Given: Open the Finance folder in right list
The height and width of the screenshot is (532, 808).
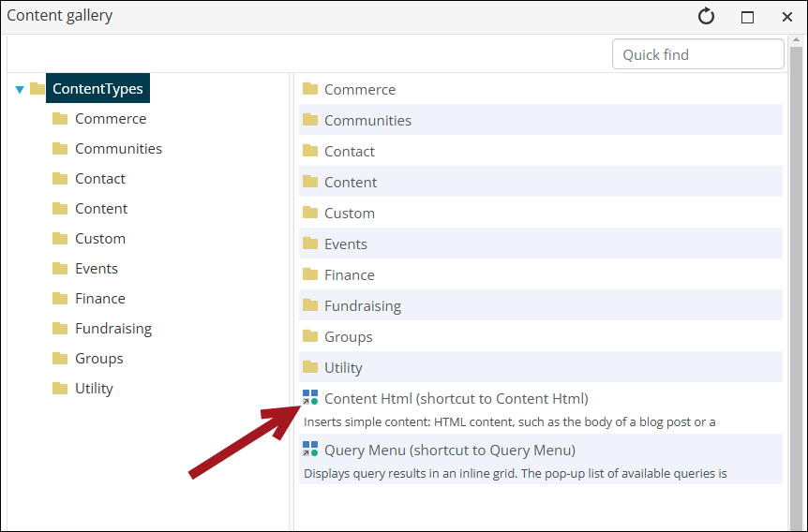Looking at the screenshot, I should pyautogui.click(x=349, y=274).
